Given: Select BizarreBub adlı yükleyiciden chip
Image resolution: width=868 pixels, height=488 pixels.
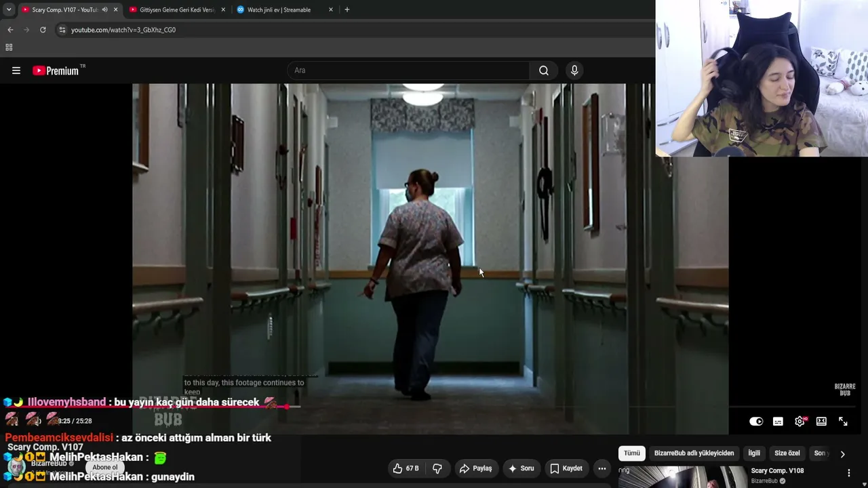Looking at the screenshot, I should [x=694, y=453].
